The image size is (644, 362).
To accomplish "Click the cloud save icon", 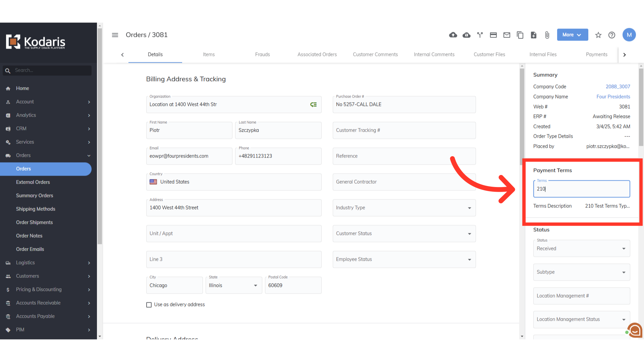I will pyautogui.click(x=467, y=35).
